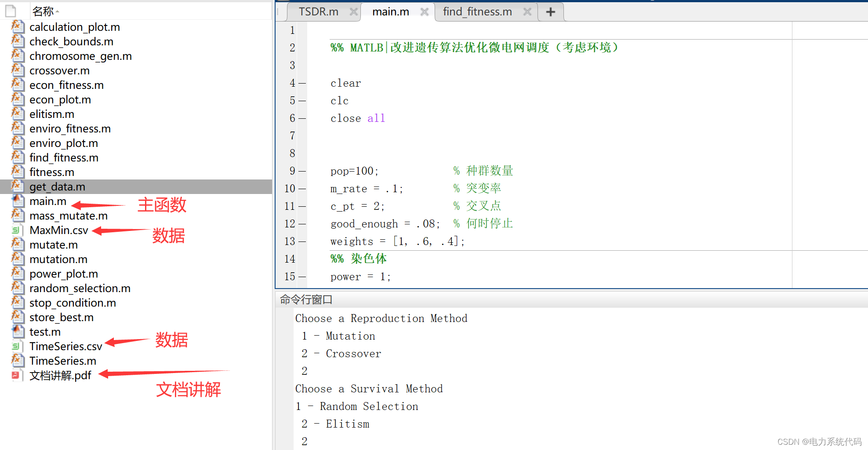The height and width of the screenshot is (450, 868).
Task: Click the random_selection.m file icon
Action: [18, 288]
